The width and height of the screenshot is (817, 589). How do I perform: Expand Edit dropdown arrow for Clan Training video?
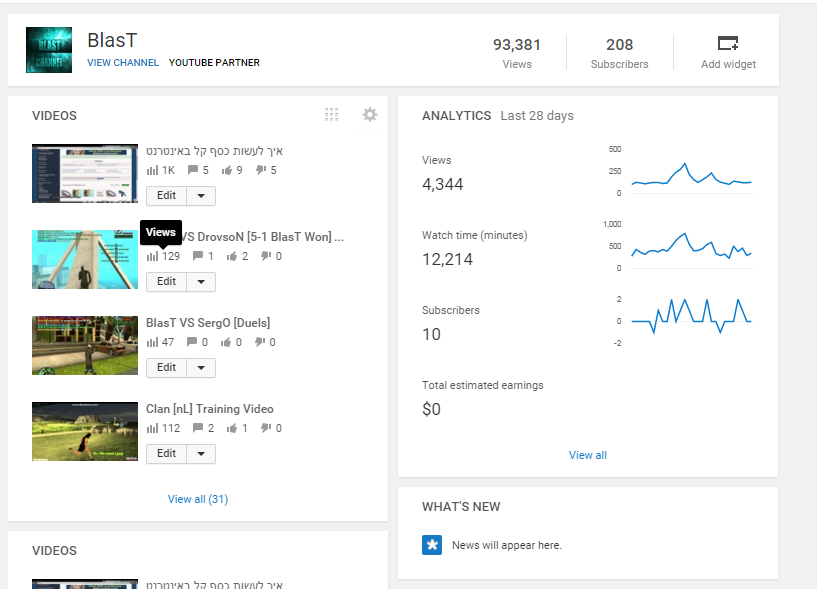pyautogui.click(x=201, y=454)
